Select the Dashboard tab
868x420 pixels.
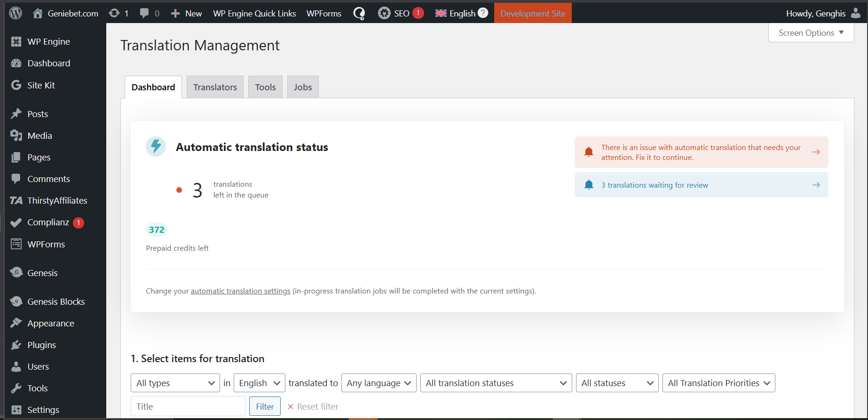153,87
